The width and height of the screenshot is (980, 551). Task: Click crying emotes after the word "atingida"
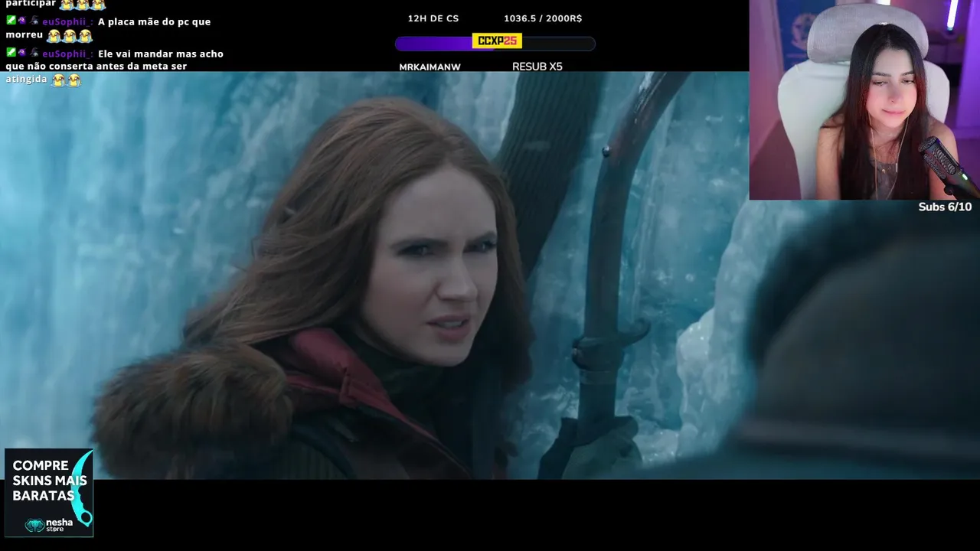click(x=66, y=80)
